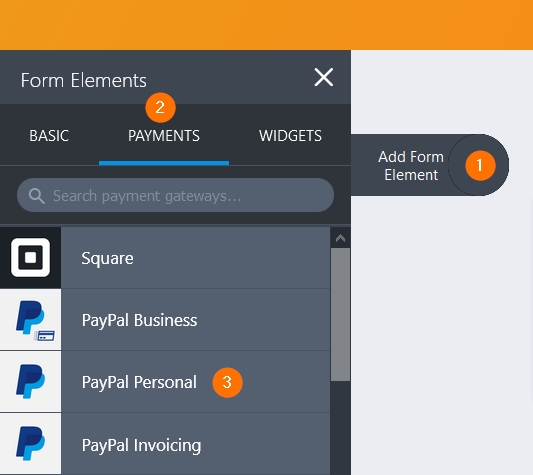Screen dimensions: 533x475
Task: Select the PayPal Business gateway label
Action: [x=139, y=320]
